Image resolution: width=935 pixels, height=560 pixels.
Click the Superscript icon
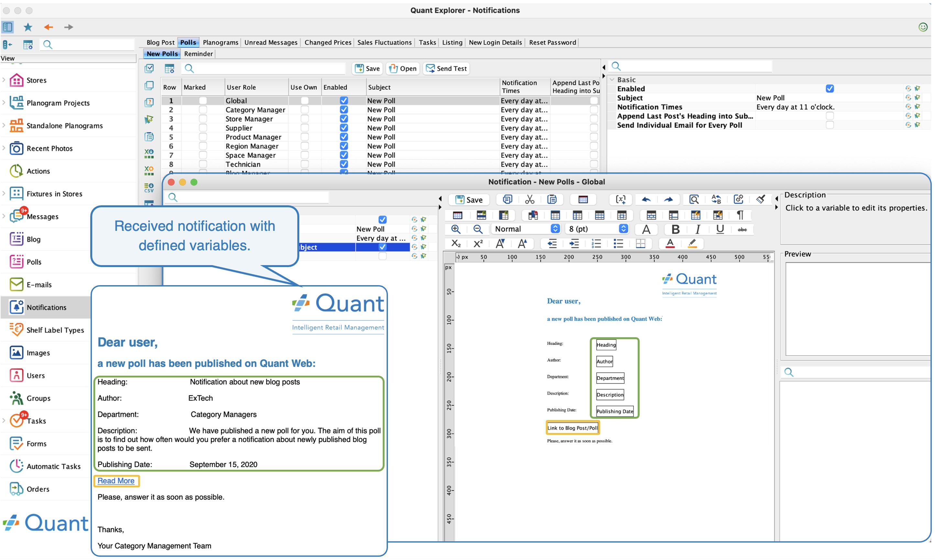(x=478, y=243)
